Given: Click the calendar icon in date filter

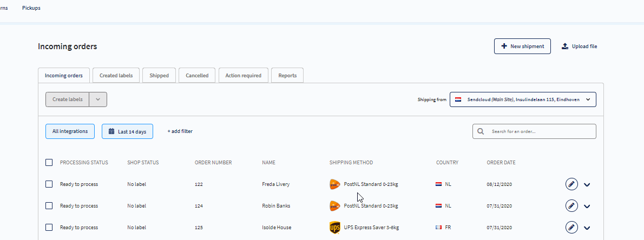Looking at the screenshot, I should pyautogui.click(x=111, y=131).
